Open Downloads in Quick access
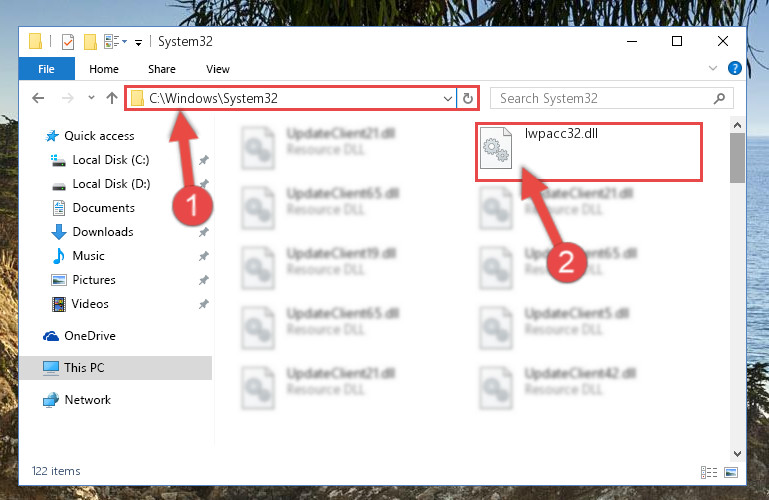The height and width of the screenshot is (500, 769). click(x=103, y=232)
